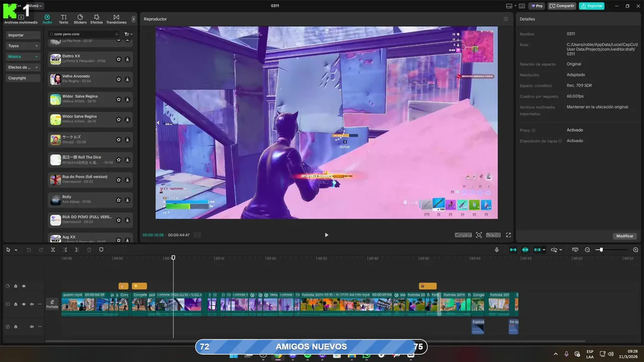Viewport: 644px width, 362px height.
Task: Open the Relación aspect option
Action: pyautogui.click(x=493, y=235)
